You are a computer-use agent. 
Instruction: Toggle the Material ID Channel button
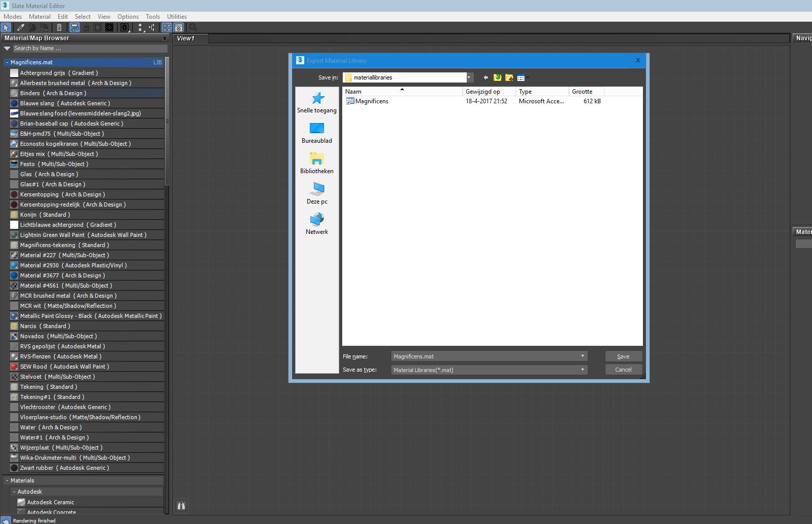point(125,28)
